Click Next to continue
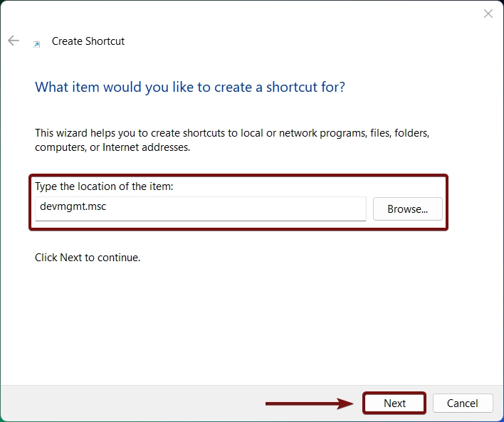The height and width of the screenshot is (422, 504). point(394,403)
